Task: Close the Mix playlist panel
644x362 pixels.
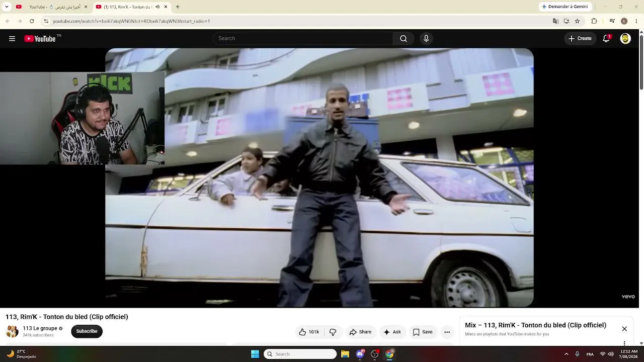Action: [x=624, y=329]
